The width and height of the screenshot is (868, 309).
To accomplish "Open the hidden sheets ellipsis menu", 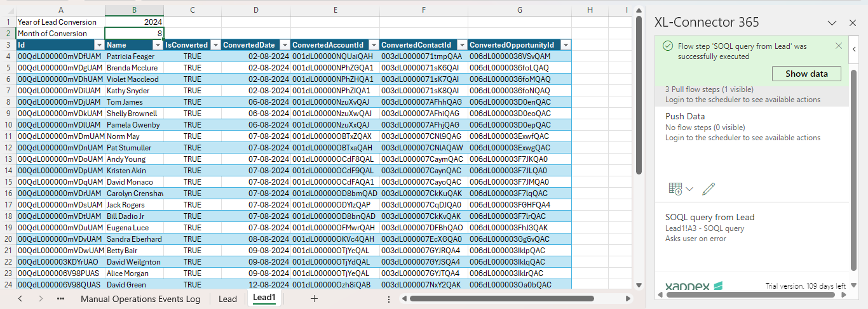I will tap(60, 298).
